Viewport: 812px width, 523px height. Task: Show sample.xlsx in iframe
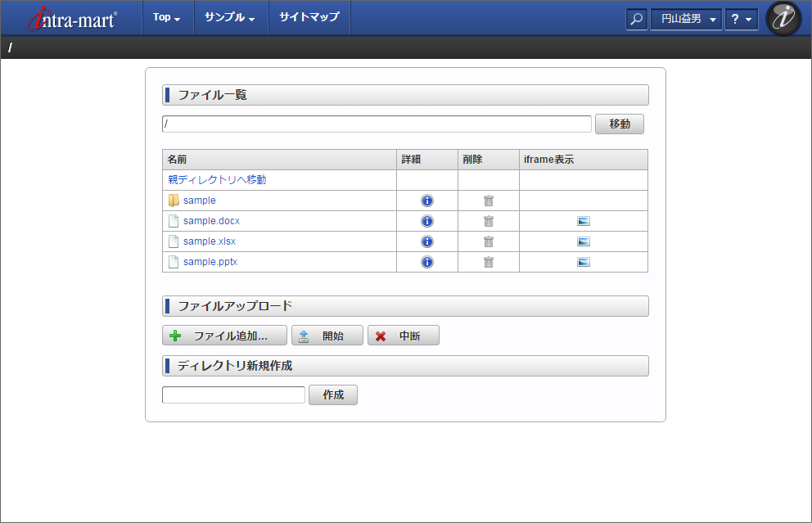584,241
